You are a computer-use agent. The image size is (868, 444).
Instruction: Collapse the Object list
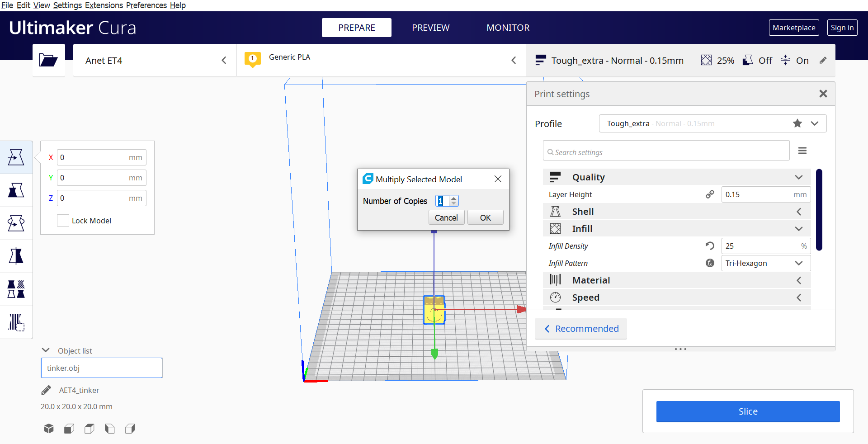point(46,350)
